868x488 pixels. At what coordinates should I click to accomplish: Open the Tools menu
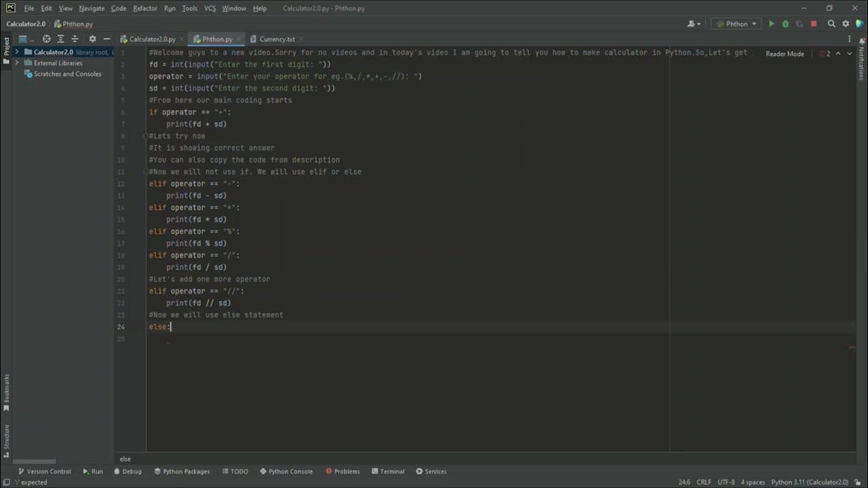pyautogui.click(x=190, y=8)
